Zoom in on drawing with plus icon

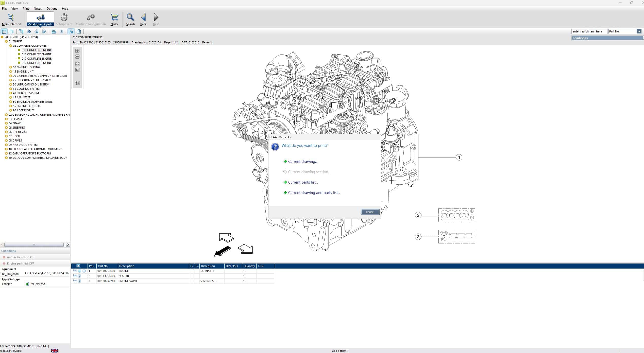pos(77,51)
